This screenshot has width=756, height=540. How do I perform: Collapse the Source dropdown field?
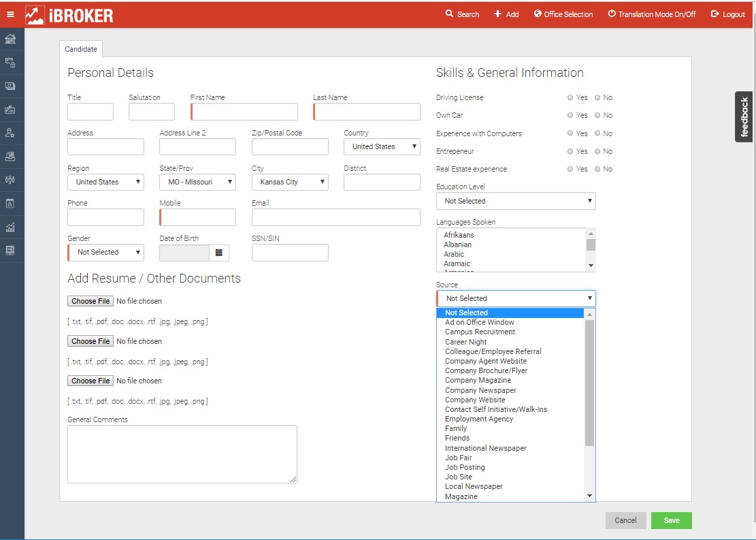pyautogui.click(x=516, y=298)
